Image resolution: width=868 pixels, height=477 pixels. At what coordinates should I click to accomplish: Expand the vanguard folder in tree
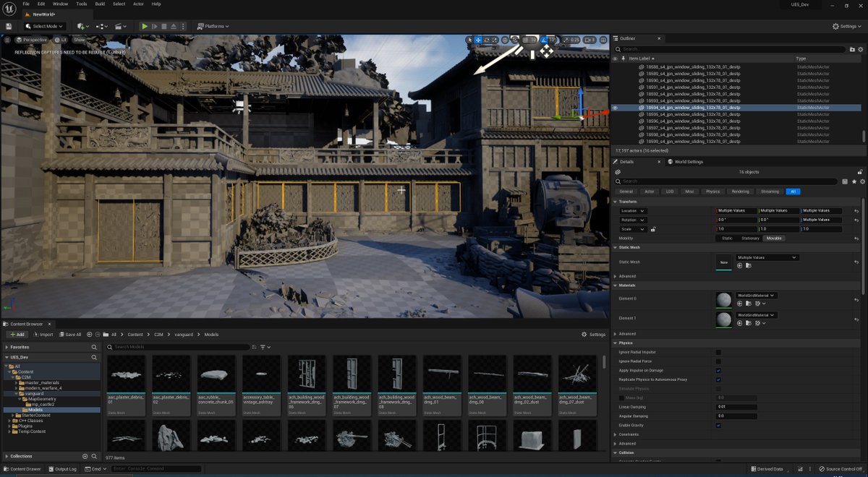tap(16, 393)
